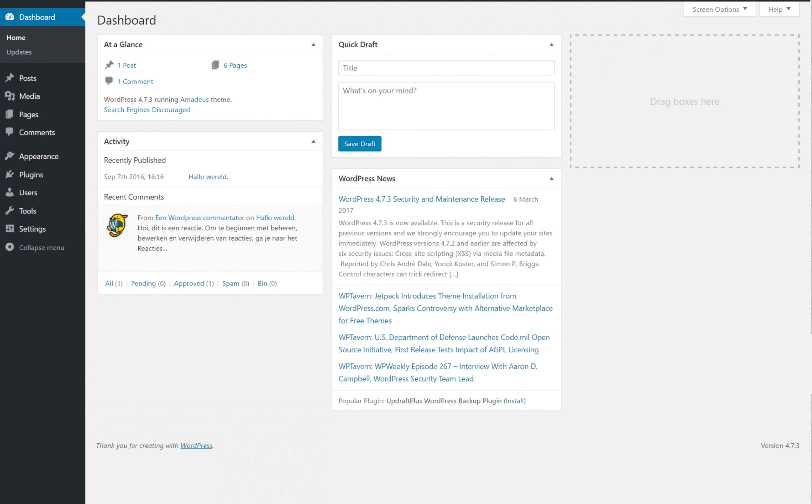812x504 pixels.
Task: Filter comments by Bin (0)
Action: [267, 283]
